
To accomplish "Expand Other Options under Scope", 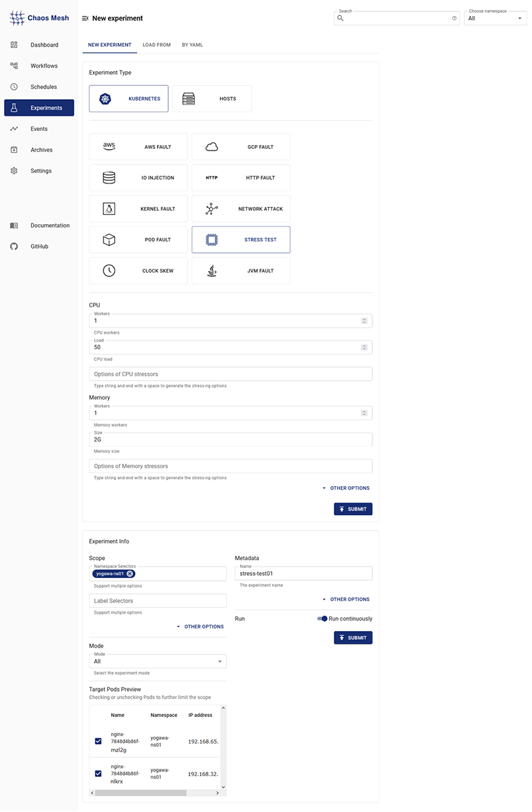I will (199, 626).
